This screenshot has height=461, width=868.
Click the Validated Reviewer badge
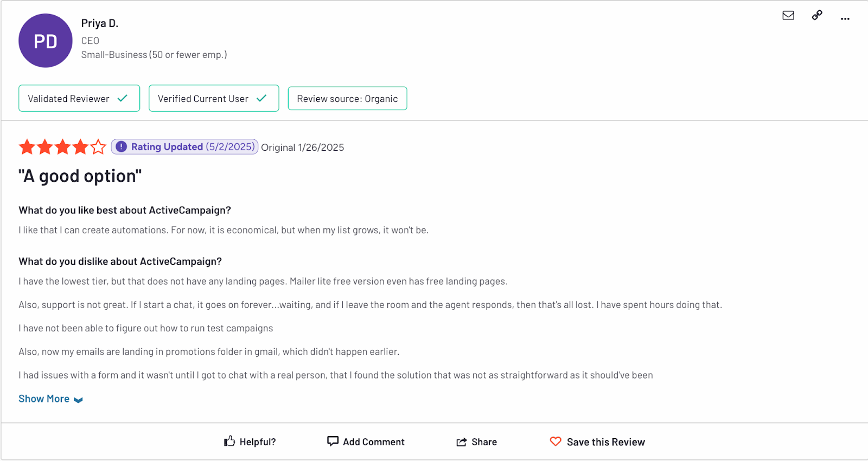pyautogui.click(x=79, y=98)
